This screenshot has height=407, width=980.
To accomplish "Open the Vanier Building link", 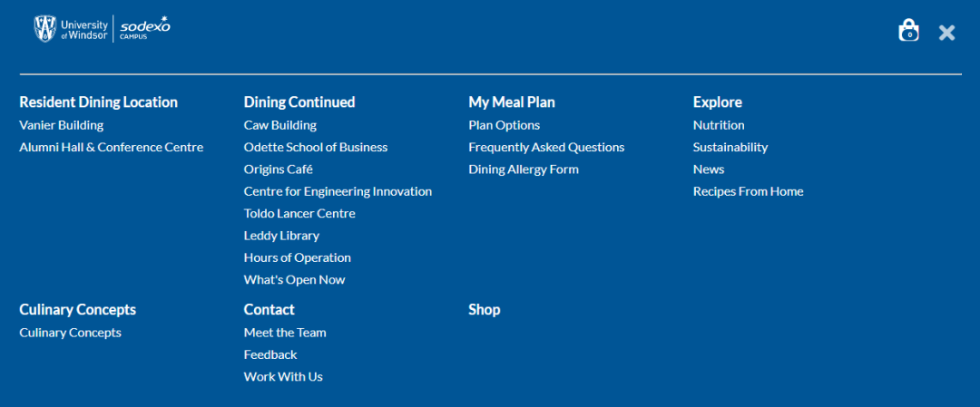I will click(x=62, y=125).
